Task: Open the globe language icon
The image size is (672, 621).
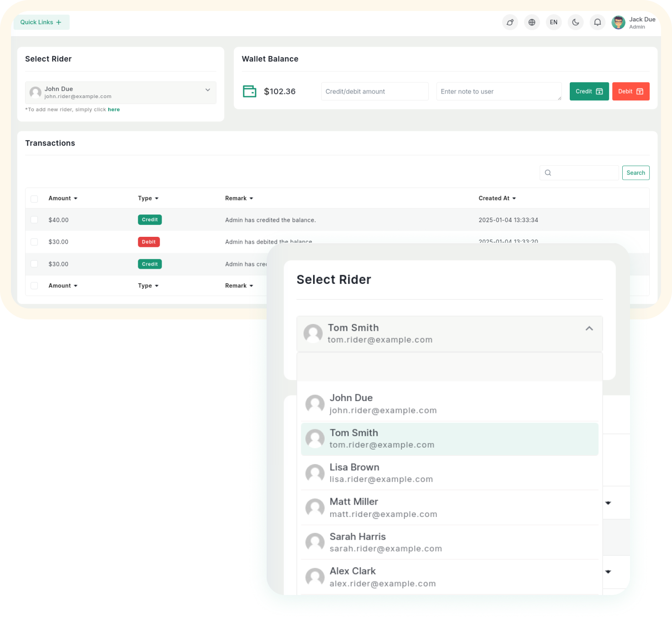Action: (x=532, y=22)
